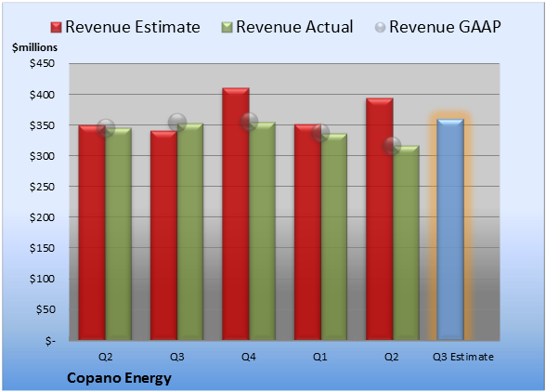Click the '$400' axis value
This screenshot has width=546, height=392.
click(42, 95)
